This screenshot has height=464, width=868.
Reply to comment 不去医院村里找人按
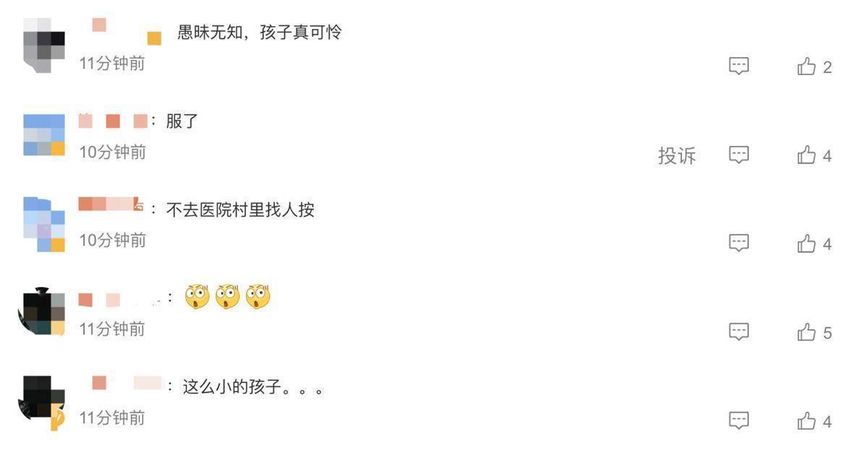(x=739, y=244)
